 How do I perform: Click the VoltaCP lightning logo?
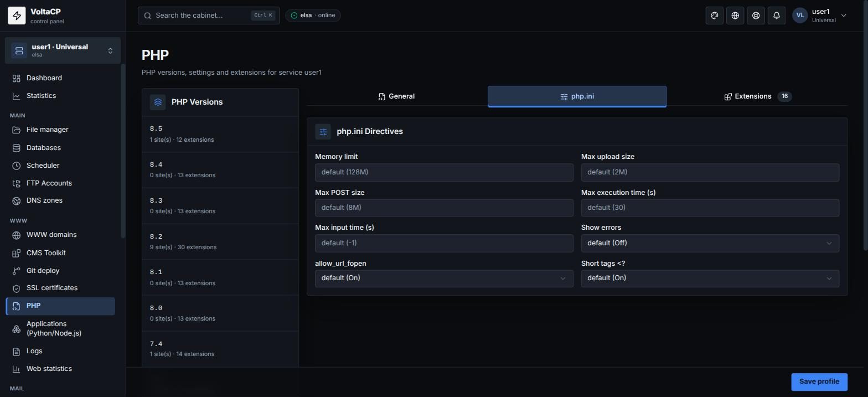click(17, 16)
